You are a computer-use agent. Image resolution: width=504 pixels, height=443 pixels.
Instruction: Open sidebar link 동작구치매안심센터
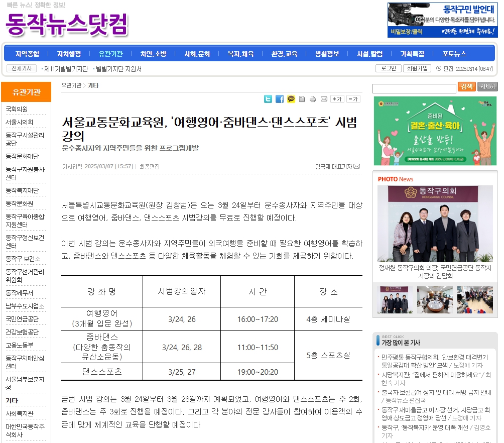coord(25,362)
